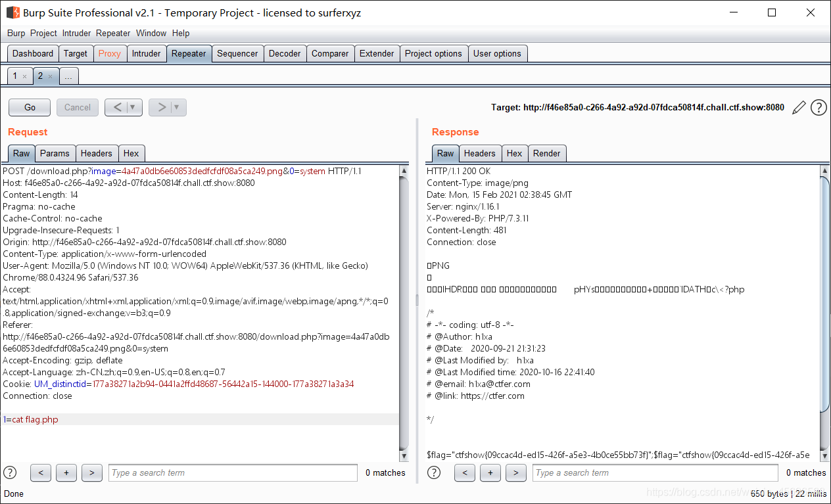Click Response search options plus button

tap(490, 472)
